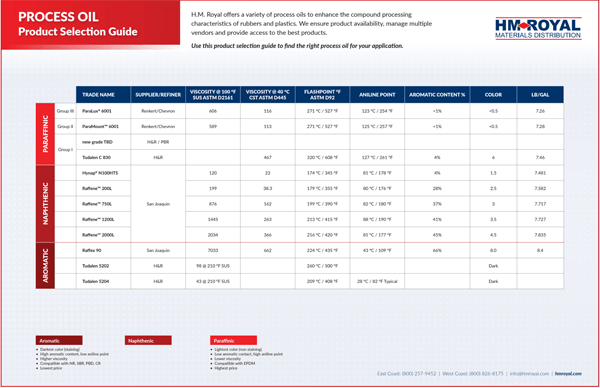Click the dark red Aromatic legend swatch

point(59,341)
